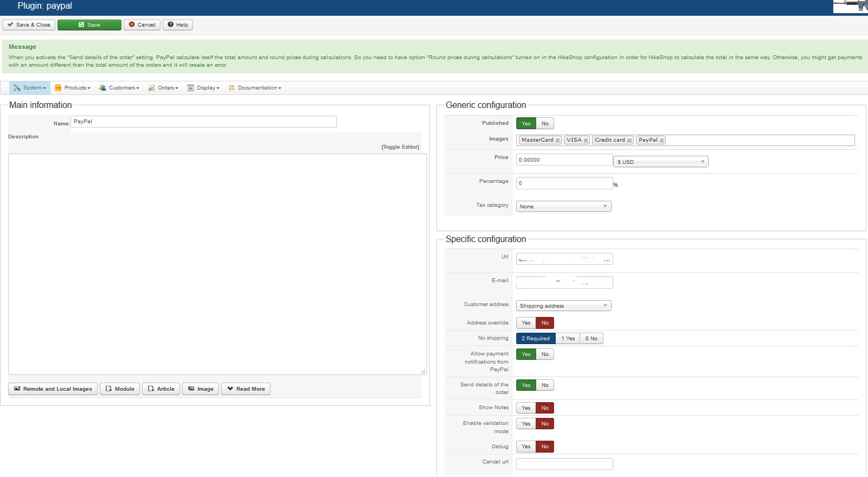This screenshot has height=477, width=868.
Task: Click the Toggle Editor link
Action: point(400,147)
